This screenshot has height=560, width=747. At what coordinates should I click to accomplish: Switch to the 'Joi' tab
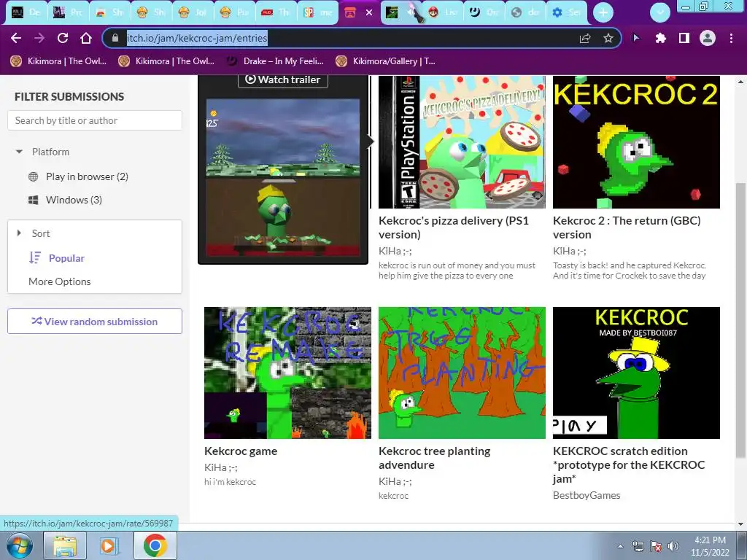click(x=192, y=13)
